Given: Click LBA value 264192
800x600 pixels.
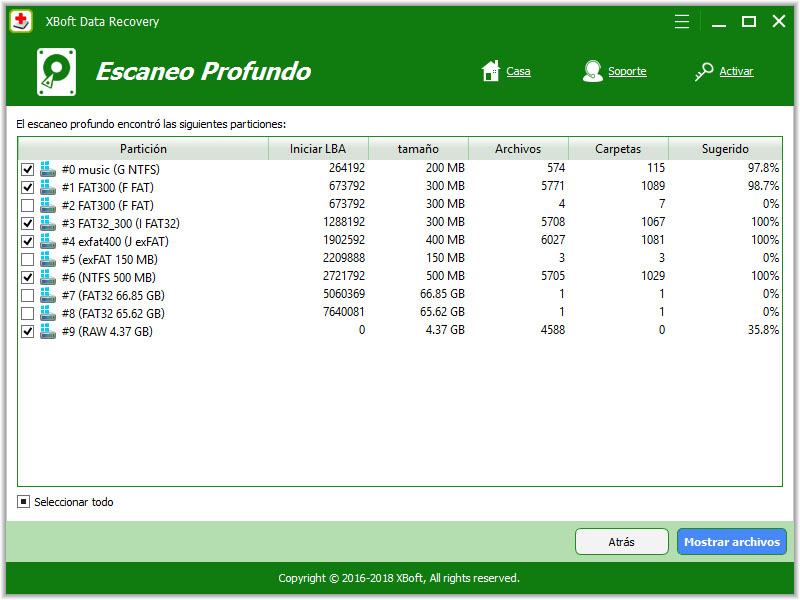Looking at the screenshot, I should [x=347, y=168].
